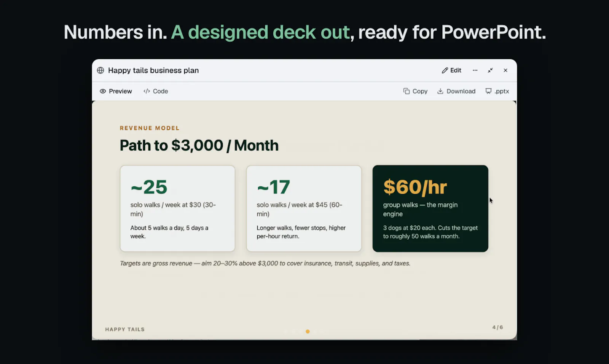Click the "HAPPY TAILS" footer text

pos(125,329)
